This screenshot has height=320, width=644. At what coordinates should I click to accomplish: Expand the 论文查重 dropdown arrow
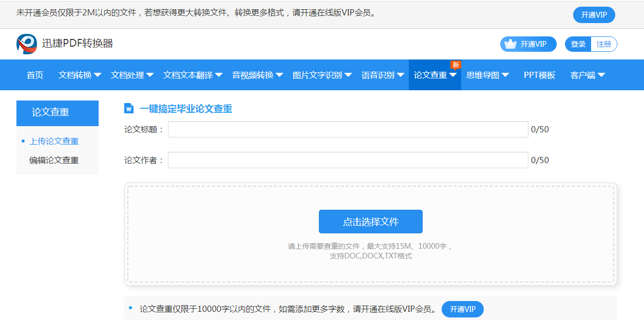[x=453, y=75]
